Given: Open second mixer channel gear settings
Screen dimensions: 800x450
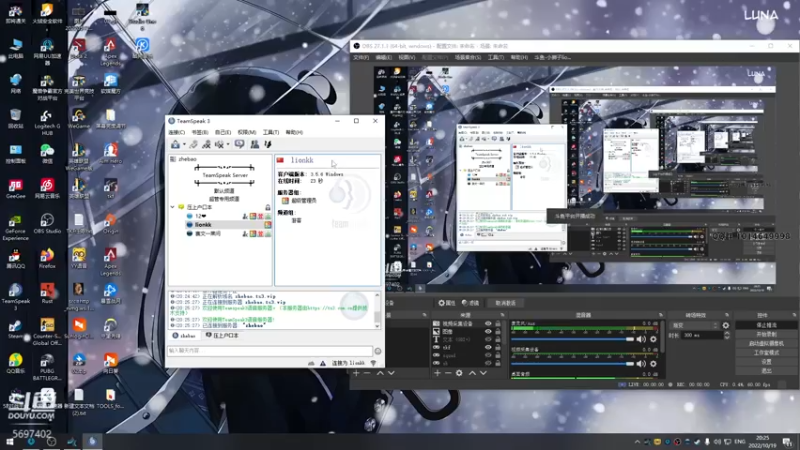Looking at the screenshot, I should point(653,364).
